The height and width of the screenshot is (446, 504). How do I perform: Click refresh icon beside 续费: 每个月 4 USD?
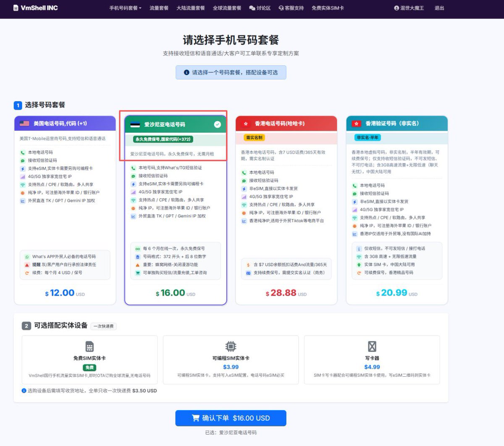click(27, 273)
